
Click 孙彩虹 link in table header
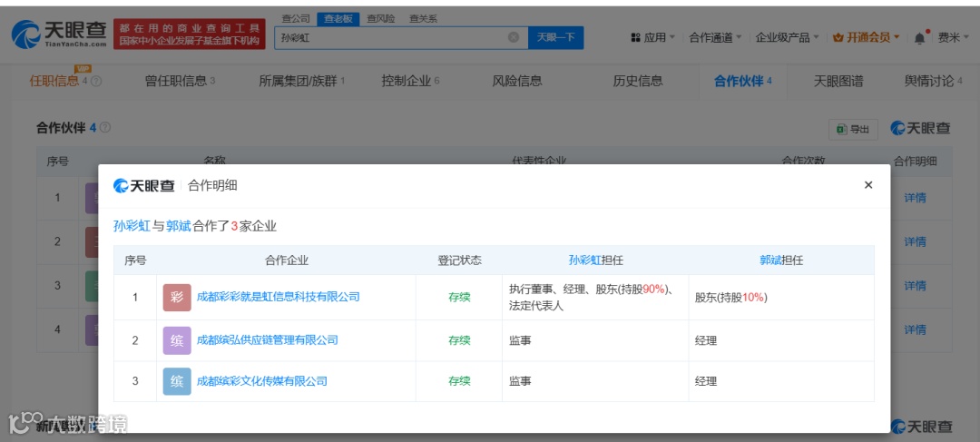584,260
